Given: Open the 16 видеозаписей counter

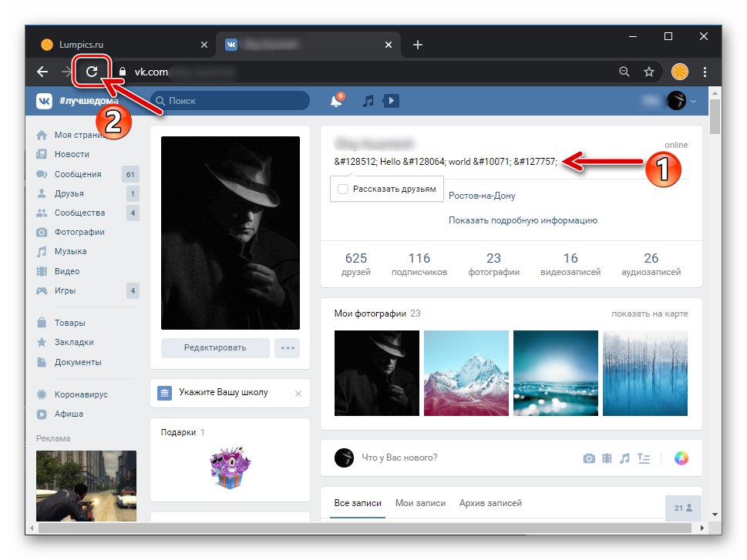Looking at the screenshot, I should (570, 264).
